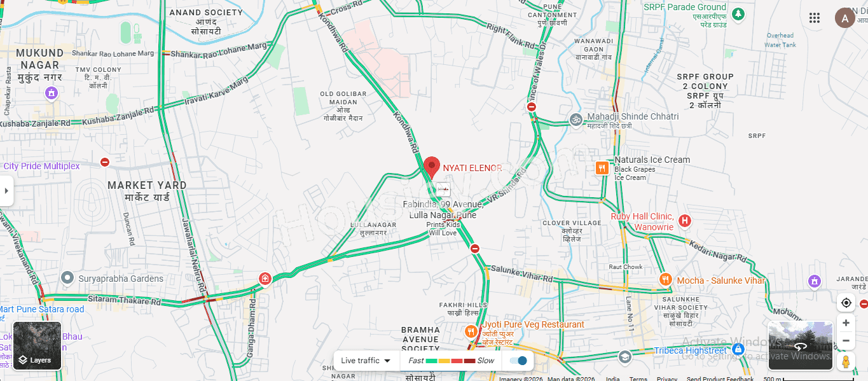
Task: Click the Tribeca Highstreet shopping icon
Action: coord(738,349)
